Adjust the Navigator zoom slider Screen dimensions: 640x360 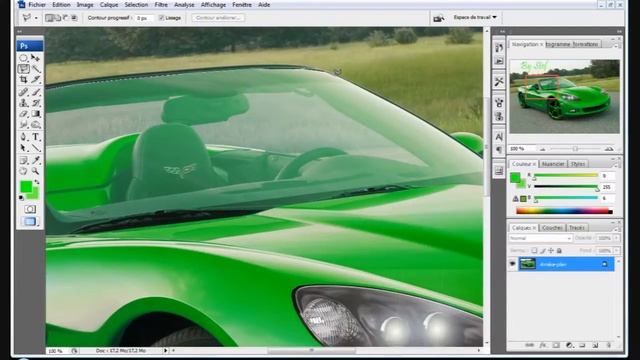coord(575,149)
